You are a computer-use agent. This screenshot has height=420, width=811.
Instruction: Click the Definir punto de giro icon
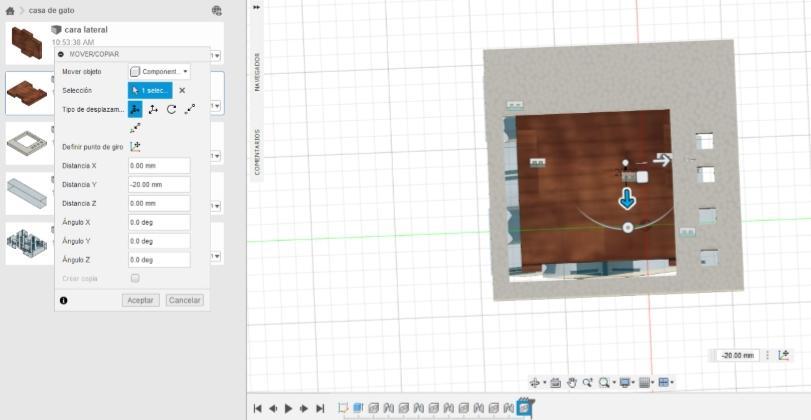pyautogui.click(x=135, y=147)
